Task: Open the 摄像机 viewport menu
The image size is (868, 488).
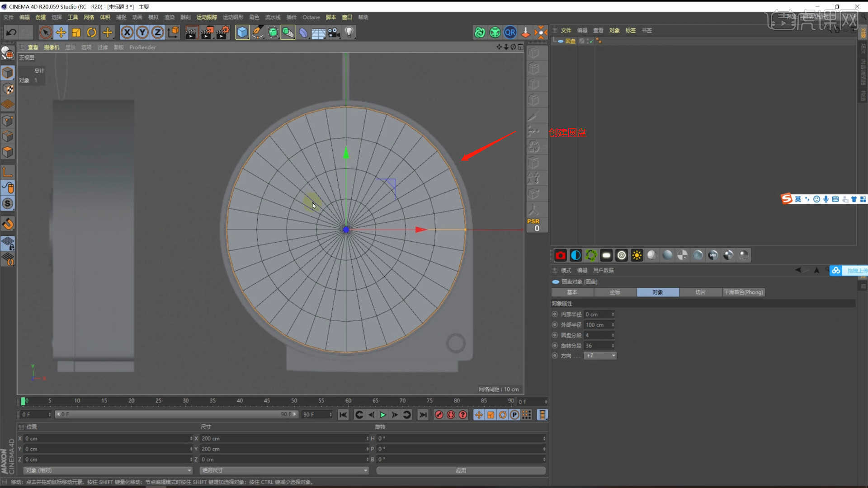Action: tap(52, 47)
